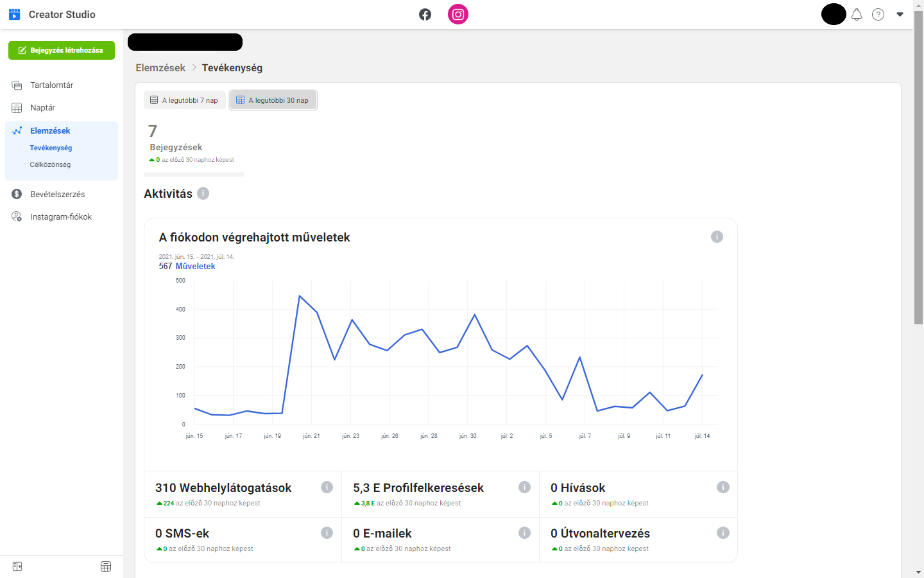Click the 310 Webhelylátogatások metric
The image size is (924, 578).
coord(223,488)
